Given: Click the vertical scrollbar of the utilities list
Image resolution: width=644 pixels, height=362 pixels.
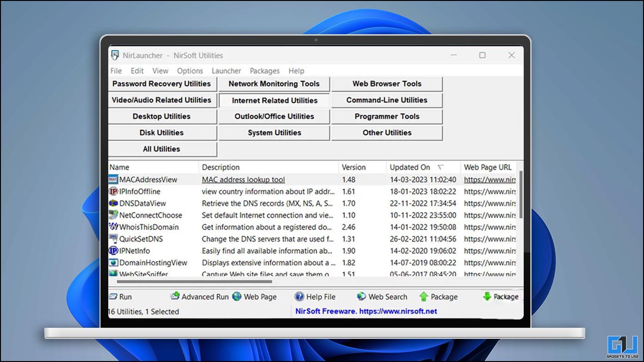Looking at the screenshot, I should tap(521, 194).
